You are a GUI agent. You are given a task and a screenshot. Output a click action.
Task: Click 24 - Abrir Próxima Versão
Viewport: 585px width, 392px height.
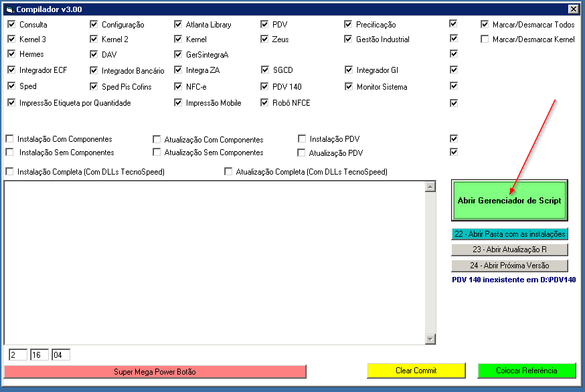[x=509, y=266]
